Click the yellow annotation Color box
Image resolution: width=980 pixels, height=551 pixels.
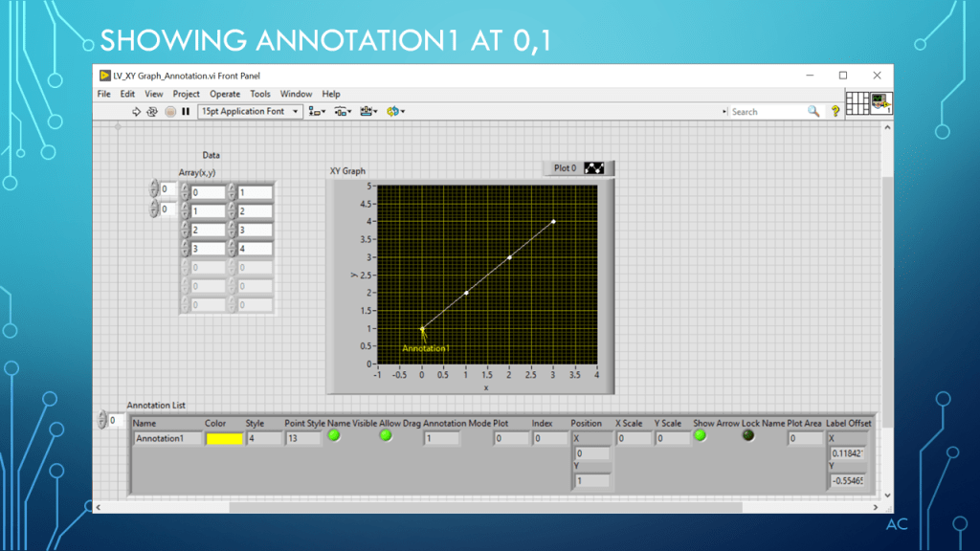click(225, 438)
